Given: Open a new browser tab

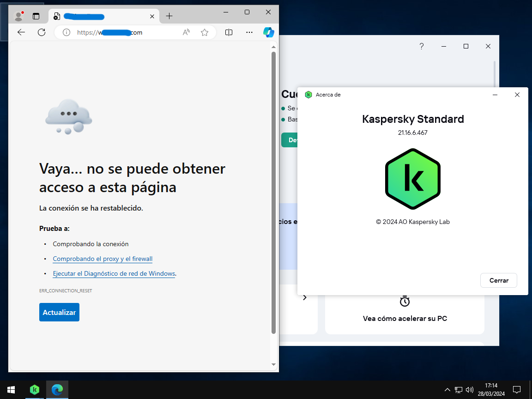Looking at the screenshot, I should [169, 16].
